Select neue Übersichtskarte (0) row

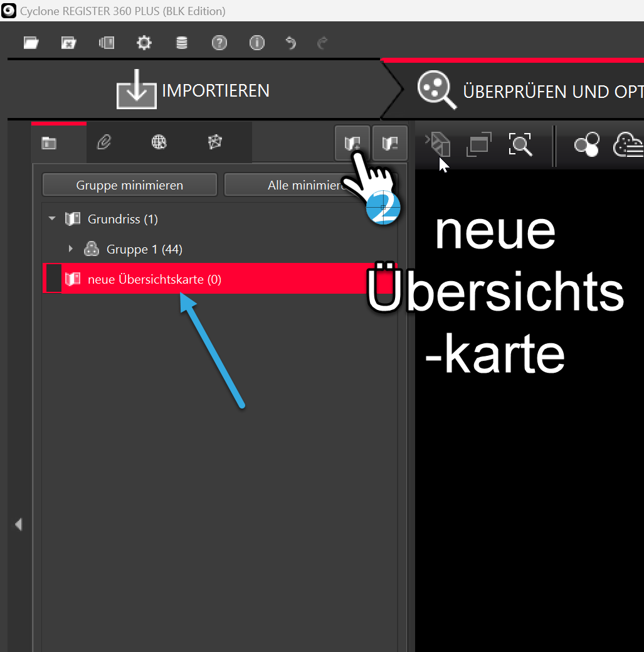point(219,279)
